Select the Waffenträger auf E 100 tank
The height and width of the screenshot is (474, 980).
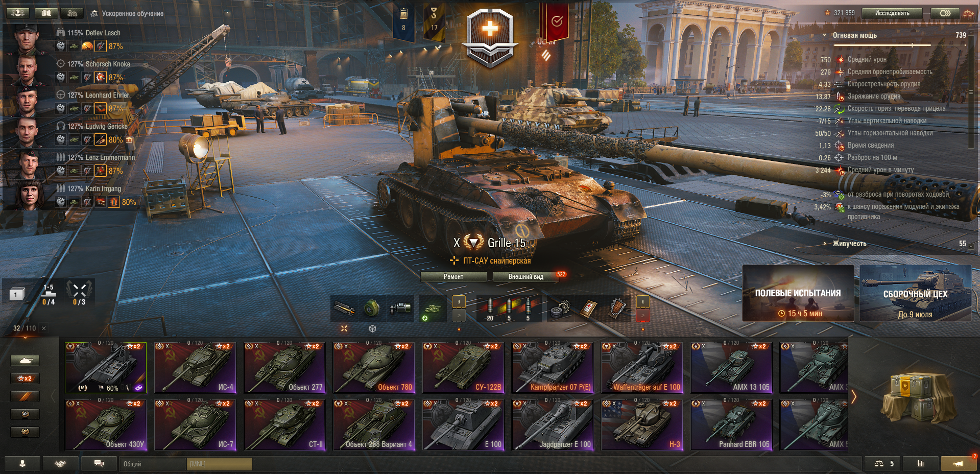click(642, 368)
